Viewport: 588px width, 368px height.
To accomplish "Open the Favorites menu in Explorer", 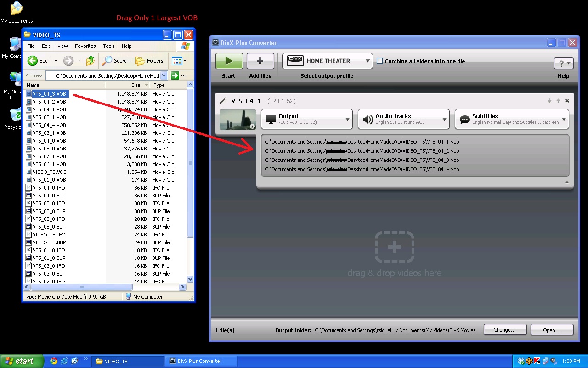I will click(x=85, y=46).
